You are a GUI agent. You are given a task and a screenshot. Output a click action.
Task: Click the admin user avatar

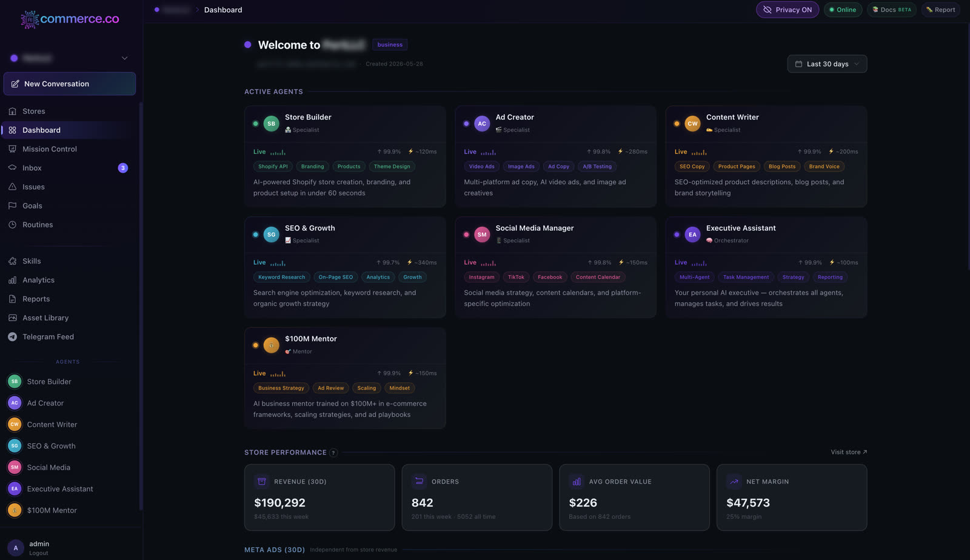pyautogui.click(x=16, y=548)
